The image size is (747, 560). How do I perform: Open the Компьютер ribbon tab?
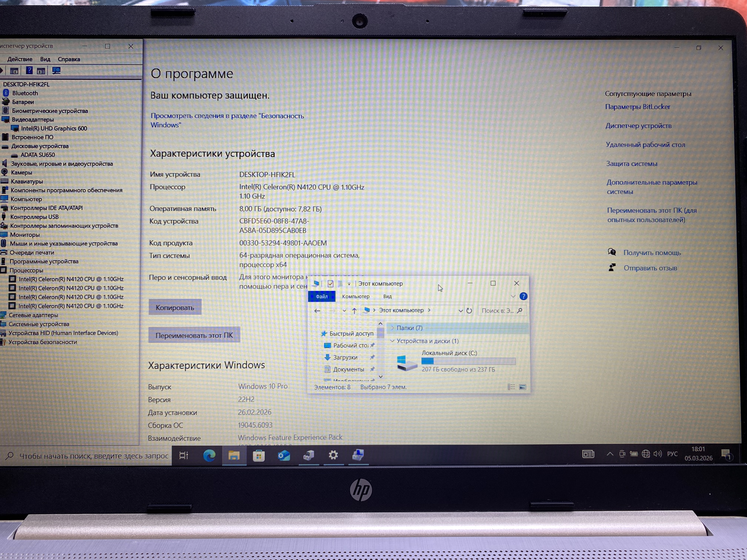point(356,296)
